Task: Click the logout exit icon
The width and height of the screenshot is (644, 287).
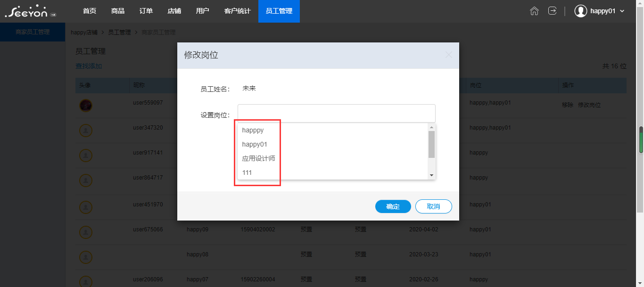Action: pos(552,11)
